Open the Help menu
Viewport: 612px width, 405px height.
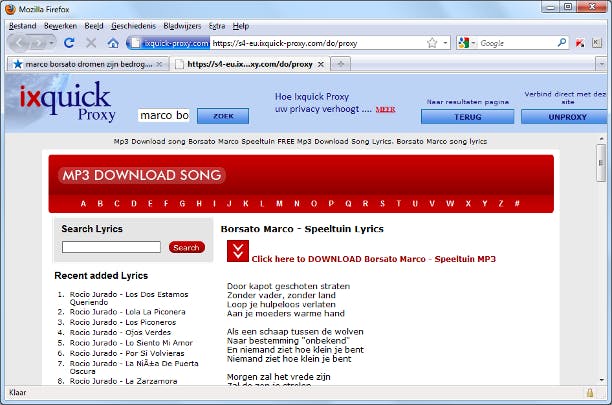241,26
